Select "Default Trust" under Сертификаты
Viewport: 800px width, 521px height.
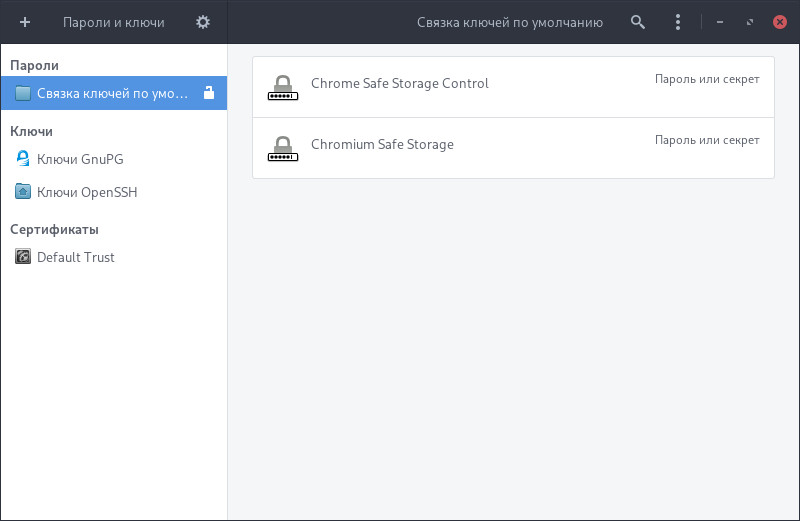(x=75, y=257)
